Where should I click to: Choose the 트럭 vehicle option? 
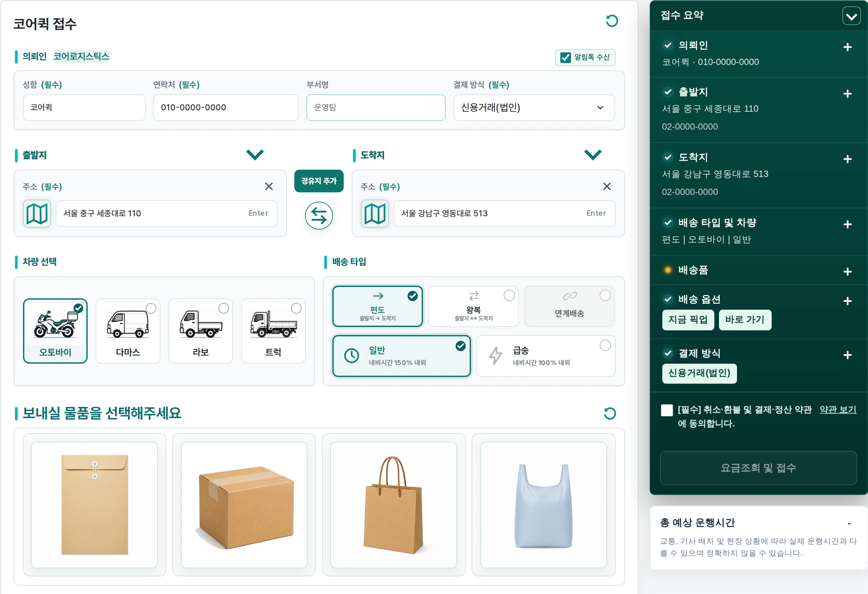point(273,331)
